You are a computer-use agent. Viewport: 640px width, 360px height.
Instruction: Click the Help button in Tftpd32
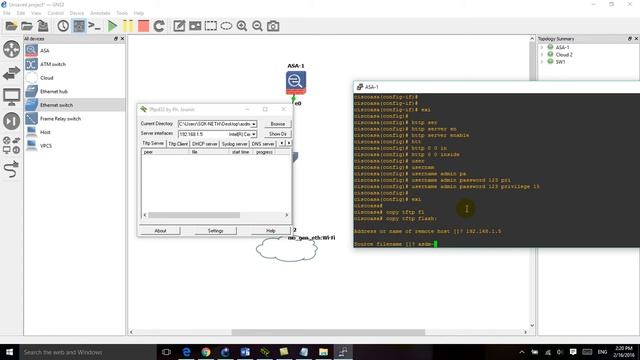pos(271,231)
